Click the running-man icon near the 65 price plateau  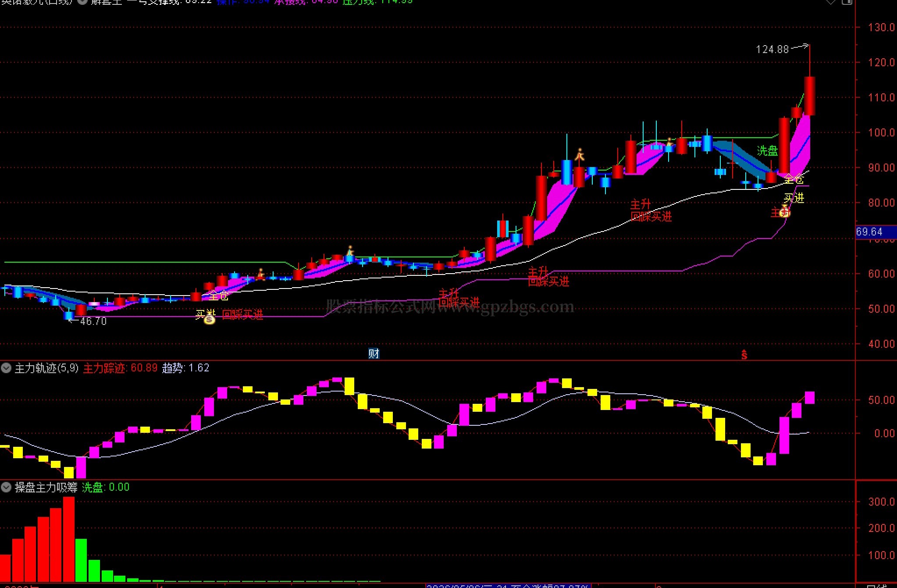pos(350,251)
